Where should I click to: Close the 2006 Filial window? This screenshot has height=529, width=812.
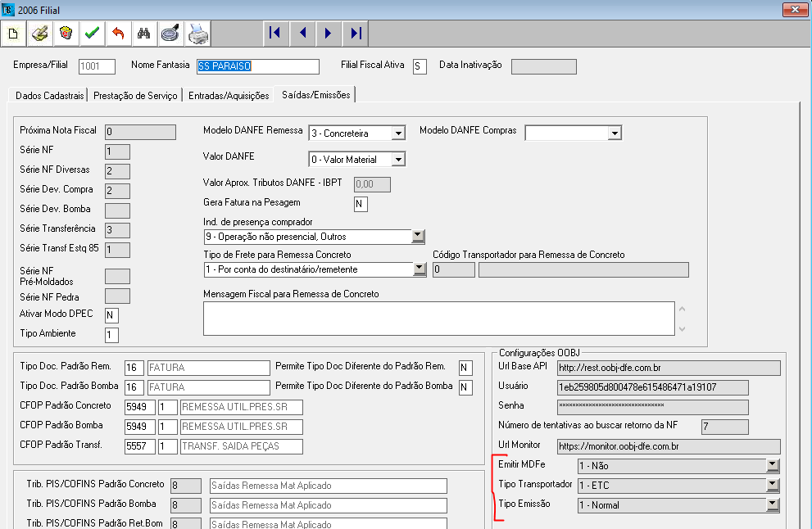point(795,9)
